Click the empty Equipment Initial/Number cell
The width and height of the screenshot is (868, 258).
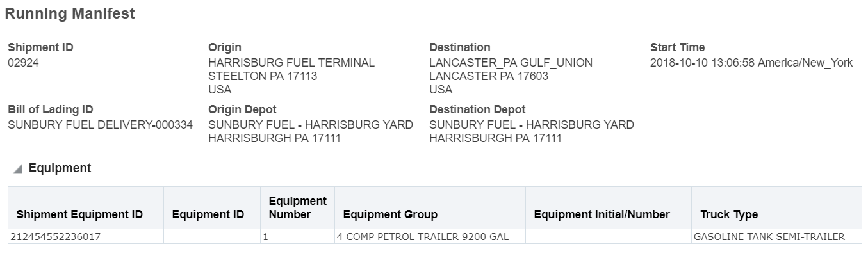point(608,237)
